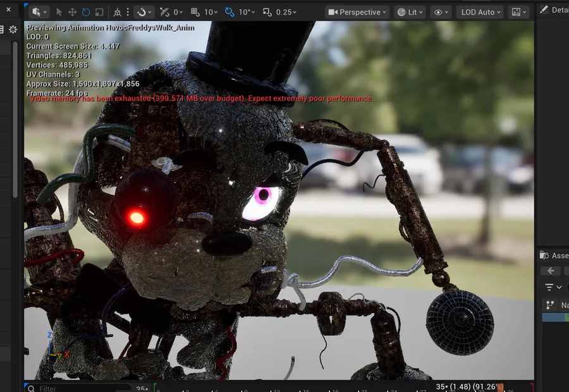Click the Previewing Animation HavocFreddysWalk_Anim text
Image resolution: width=569 pixels, height=392 pixels.
click(110, 28)
